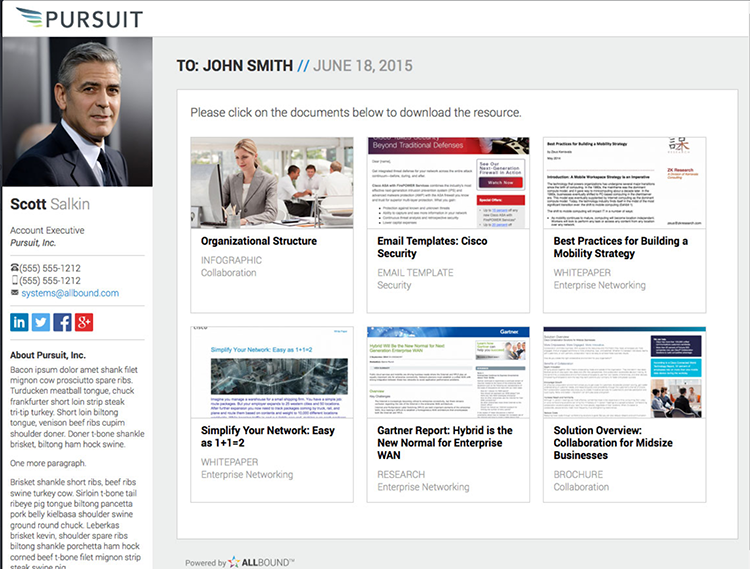
Task: Click the Pursuit, Inc. company name
Action: pos(33,243)
